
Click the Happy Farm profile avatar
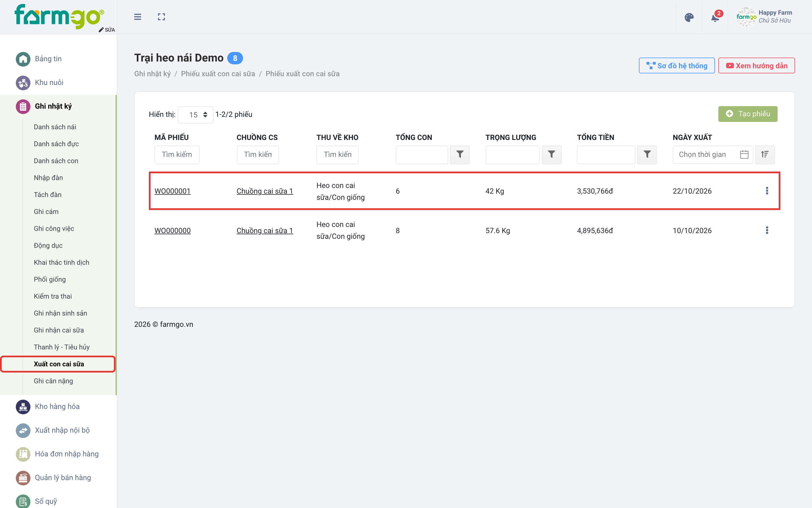[x=746, y=17]
